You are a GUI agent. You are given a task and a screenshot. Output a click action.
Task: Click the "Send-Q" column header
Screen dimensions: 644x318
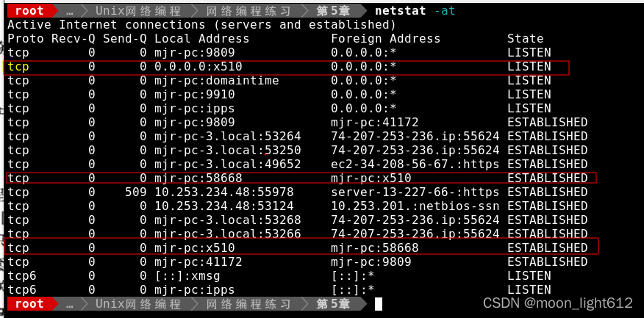click(124, 39)
